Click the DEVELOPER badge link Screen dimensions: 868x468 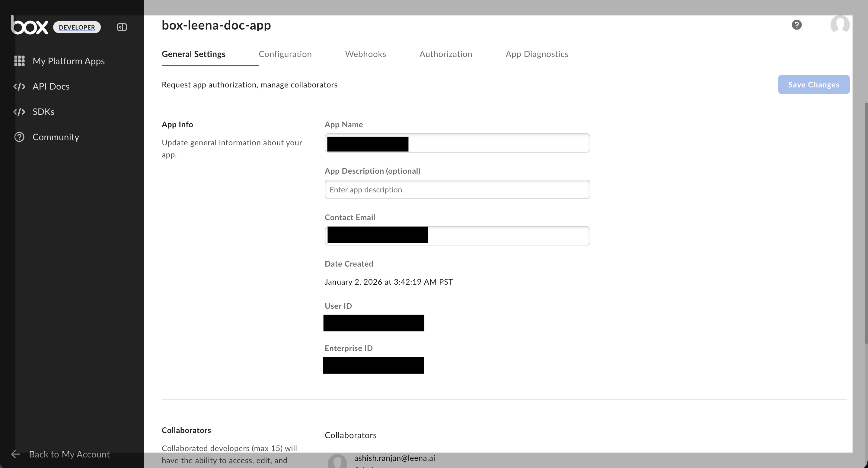[x=77, y=27]
